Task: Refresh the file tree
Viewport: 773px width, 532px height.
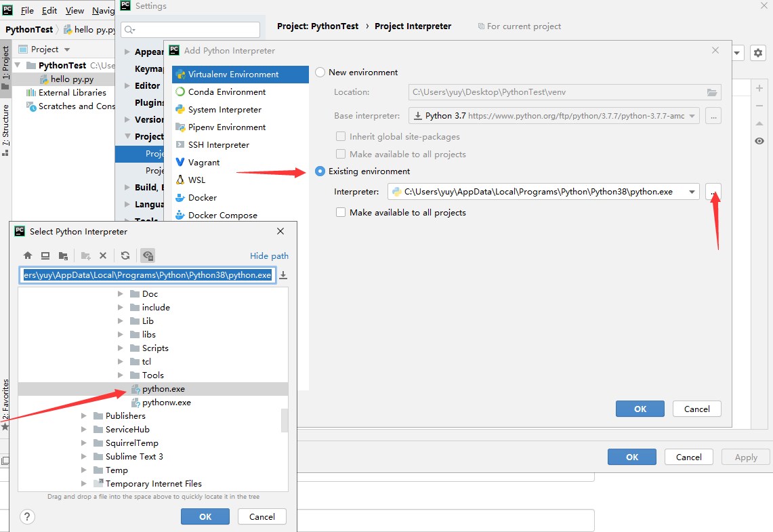Action: pos(125,255)
